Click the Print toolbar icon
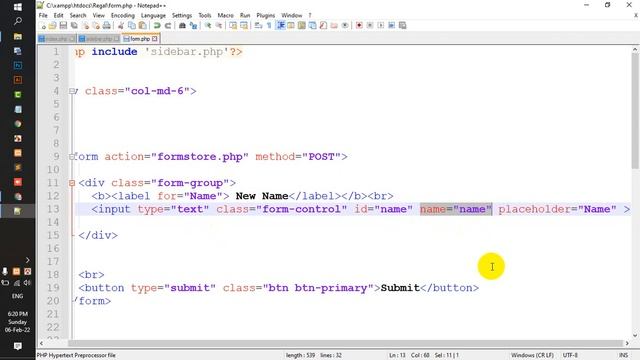 (x=107, y=25)
